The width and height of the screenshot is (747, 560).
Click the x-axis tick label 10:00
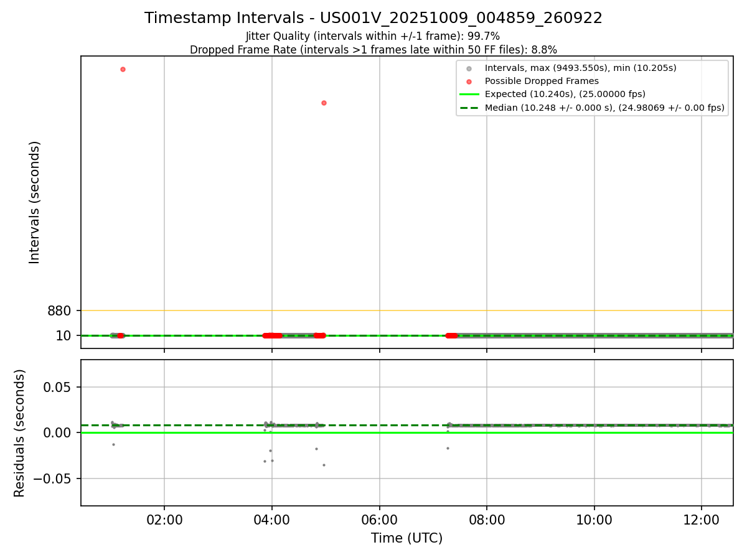pos(594,519)
